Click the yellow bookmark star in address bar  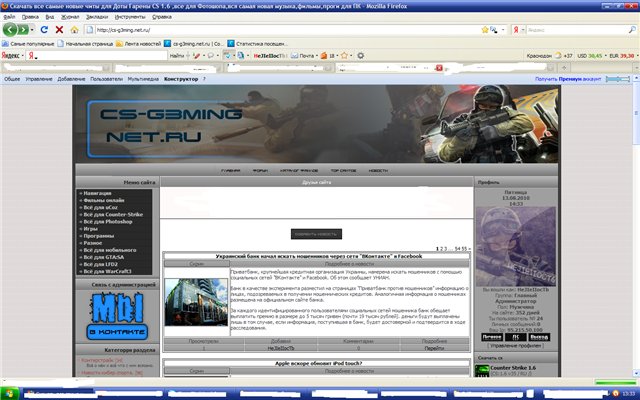(x=484, y=30)
